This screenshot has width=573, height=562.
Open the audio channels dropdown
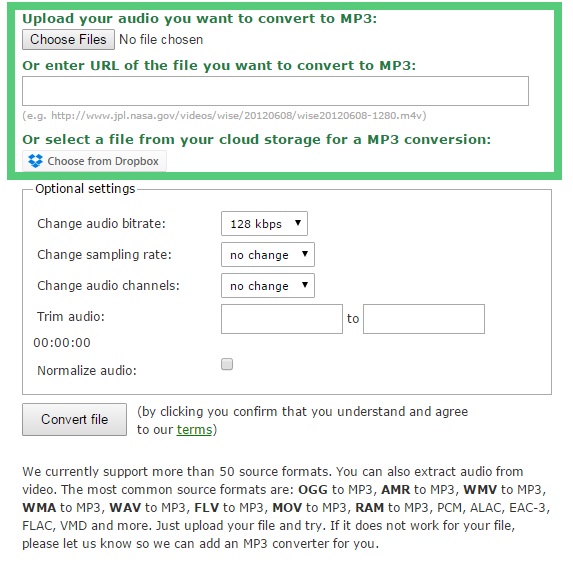tap(267, 285)
